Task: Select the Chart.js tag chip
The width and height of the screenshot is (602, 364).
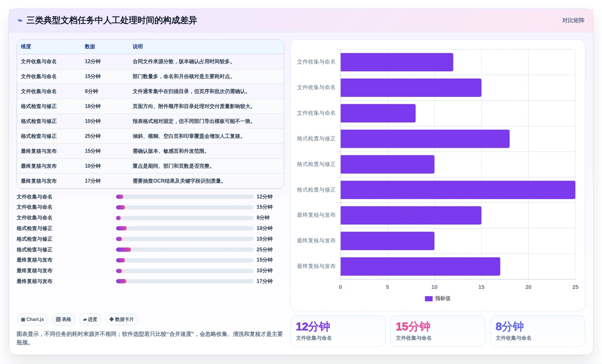Action: [32, 320]
